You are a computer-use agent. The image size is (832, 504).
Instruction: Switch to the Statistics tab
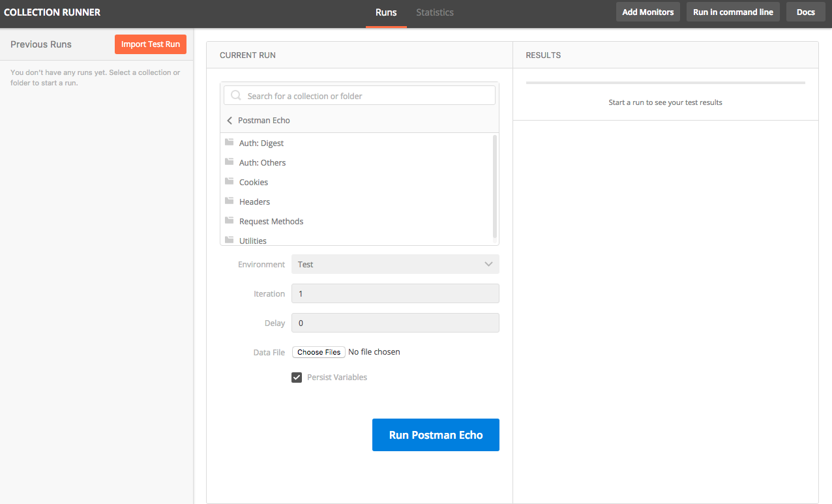point(435,12)
